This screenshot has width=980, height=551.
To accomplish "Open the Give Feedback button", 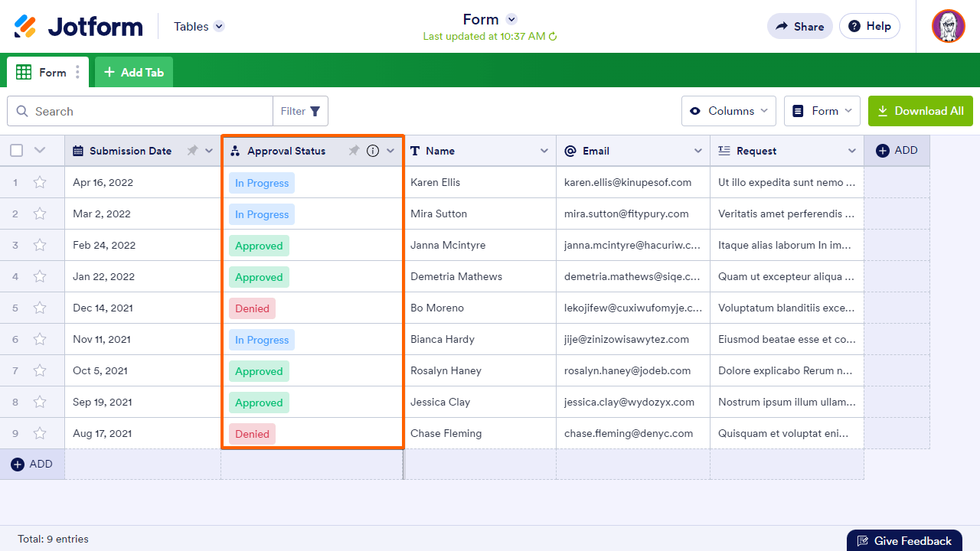I will point(904,540).
